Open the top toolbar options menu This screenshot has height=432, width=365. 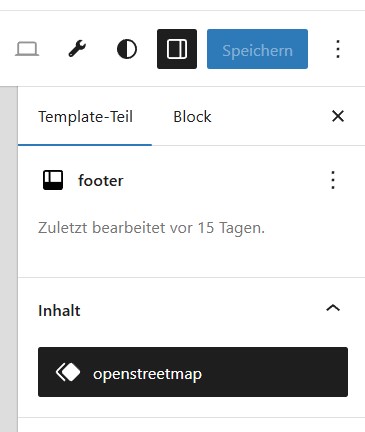click(x=338, y=49)
